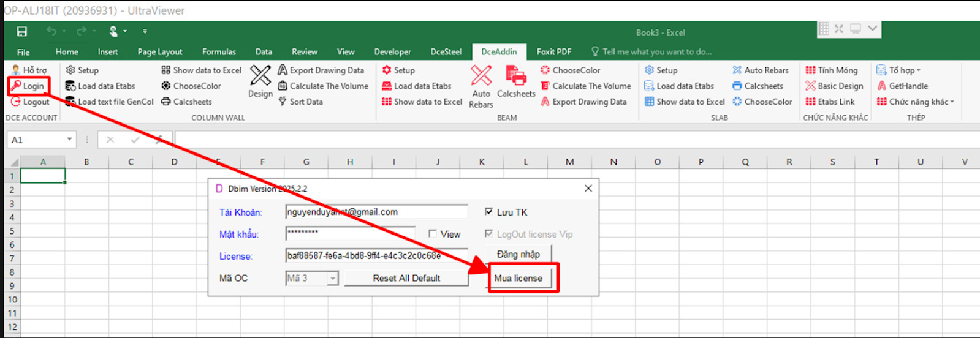The image size is (980, 338).
Task: Click Calcsheets in Column Wall group
Action: click(x=186, y=102)
